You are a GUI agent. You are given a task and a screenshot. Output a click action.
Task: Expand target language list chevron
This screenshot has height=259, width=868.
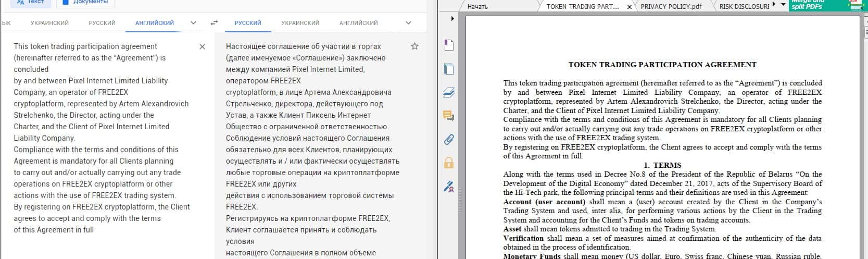pos(408,23)
